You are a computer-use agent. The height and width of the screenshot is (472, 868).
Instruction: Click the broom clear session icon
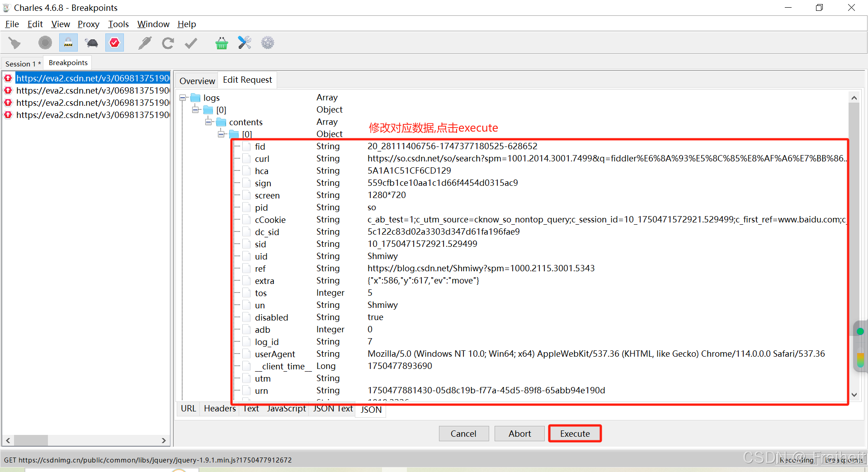click(x=14, y=43)
